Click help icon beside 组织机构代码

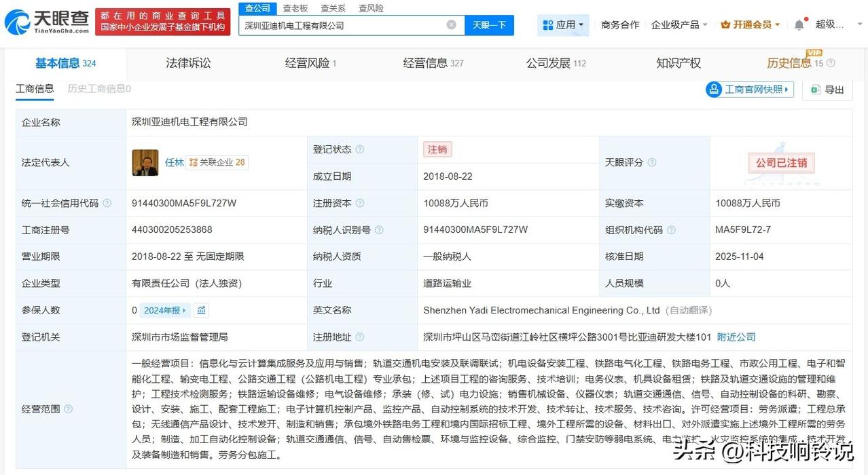coord(671,230)
